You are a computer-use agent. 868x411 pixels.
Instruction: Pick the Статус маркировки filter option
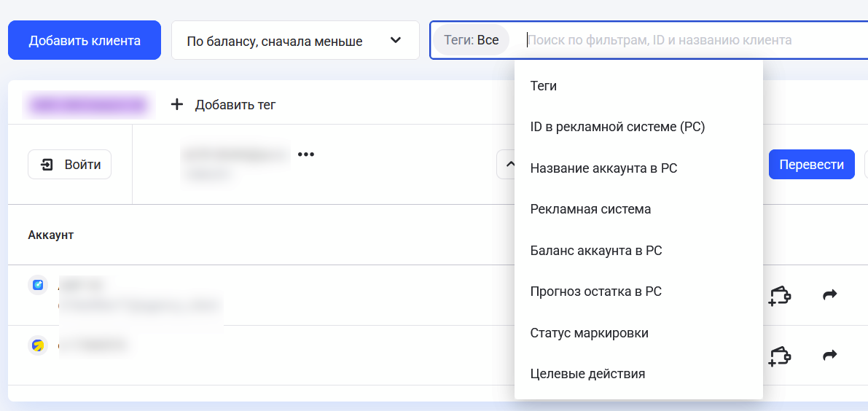coord(638,333)
